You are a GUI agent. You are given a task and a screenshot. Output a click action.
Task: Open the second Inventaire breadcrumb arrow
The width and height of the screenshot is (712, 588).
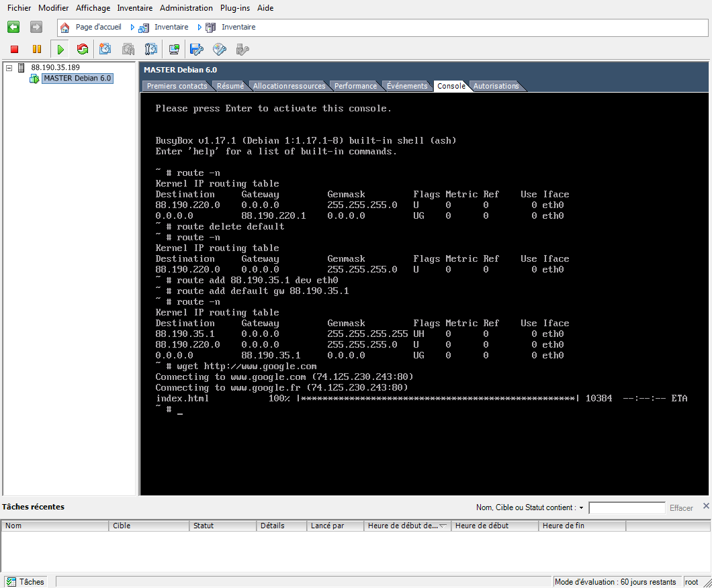click(199, 28)
